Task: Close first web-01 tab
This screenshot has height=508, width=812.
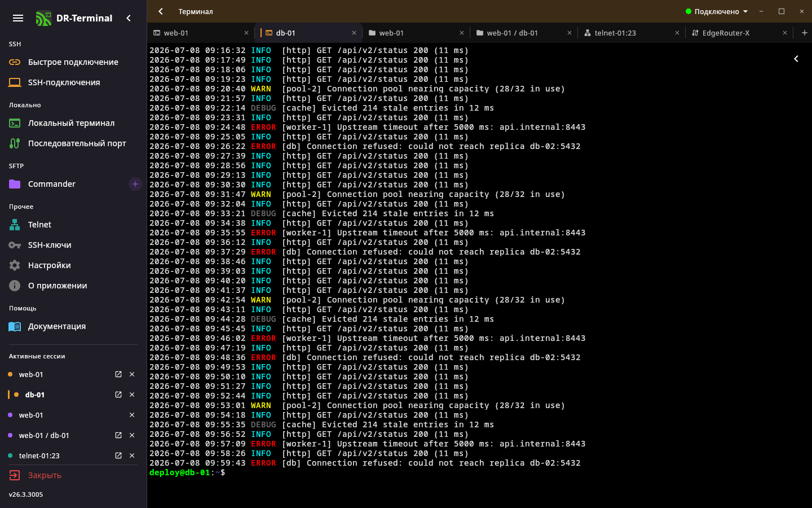Action: tap(246, 33)
